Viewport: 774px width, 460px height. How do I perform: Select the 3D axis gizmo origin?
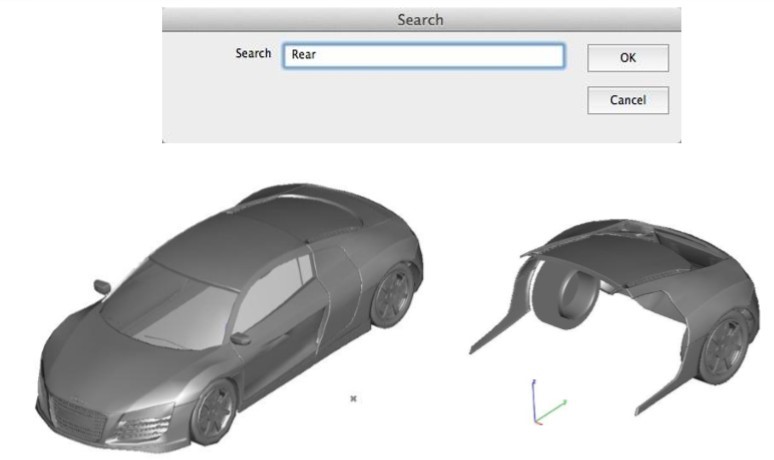[x=538, y=418]
